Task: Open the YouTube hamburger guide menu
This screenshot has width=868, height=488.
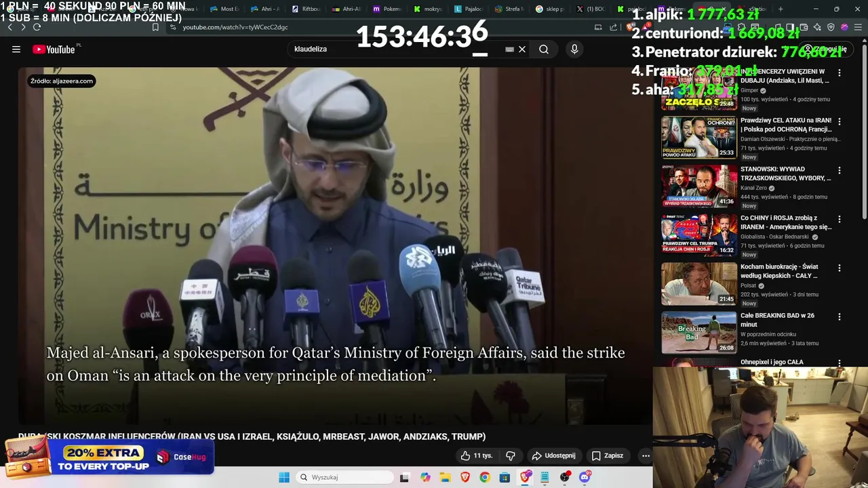Action: (16, 49)
